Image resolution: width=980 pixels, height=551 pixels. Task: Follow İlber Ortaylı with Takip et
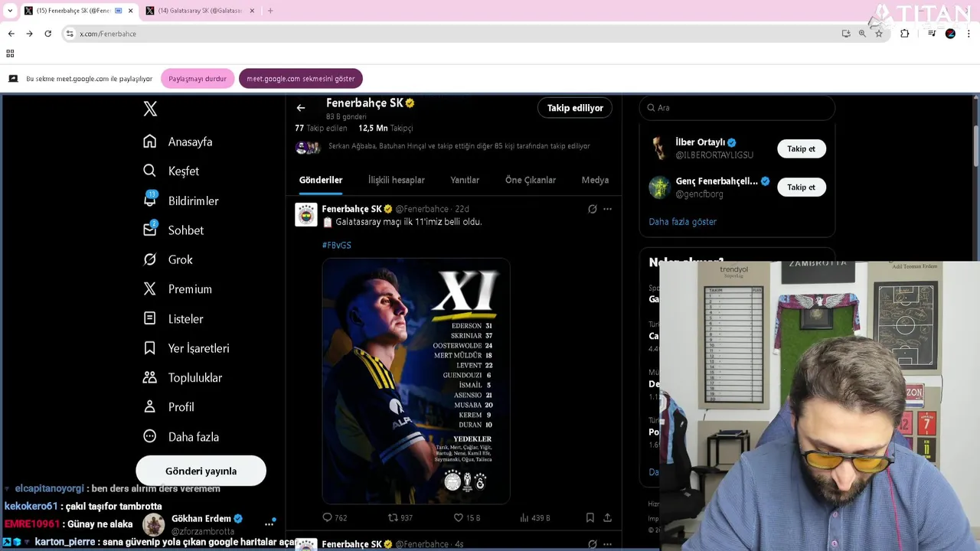coord(802,148)
